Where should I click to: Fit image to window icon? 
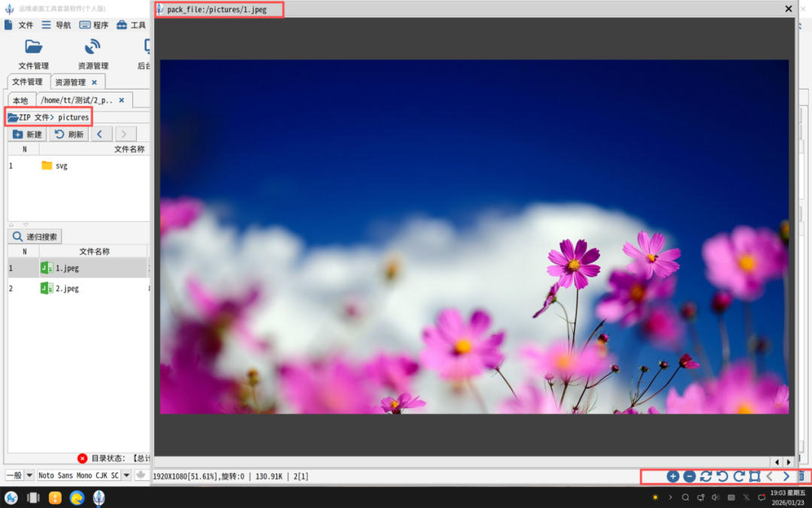[755, 476]
